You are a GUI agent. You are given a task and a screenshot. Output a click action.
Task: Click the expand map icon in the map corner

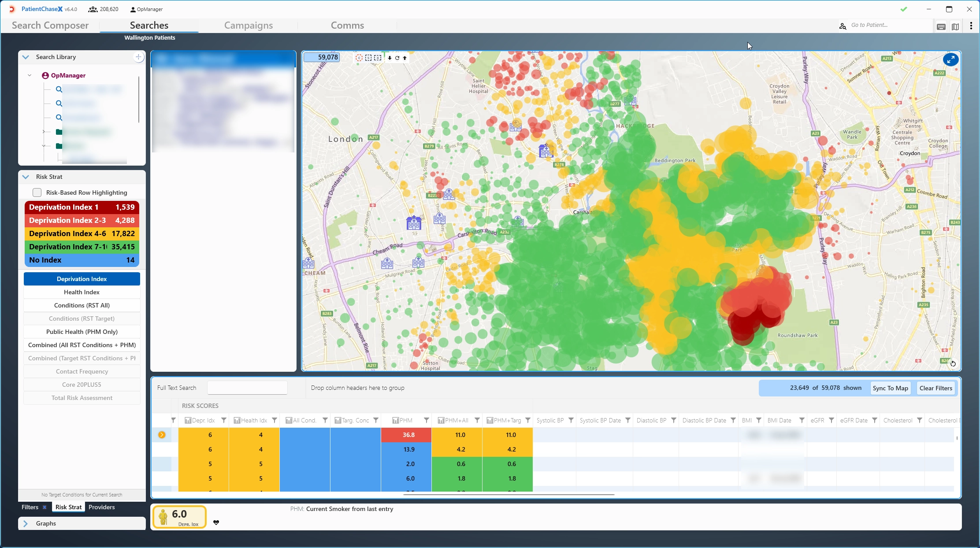point(950,59)
